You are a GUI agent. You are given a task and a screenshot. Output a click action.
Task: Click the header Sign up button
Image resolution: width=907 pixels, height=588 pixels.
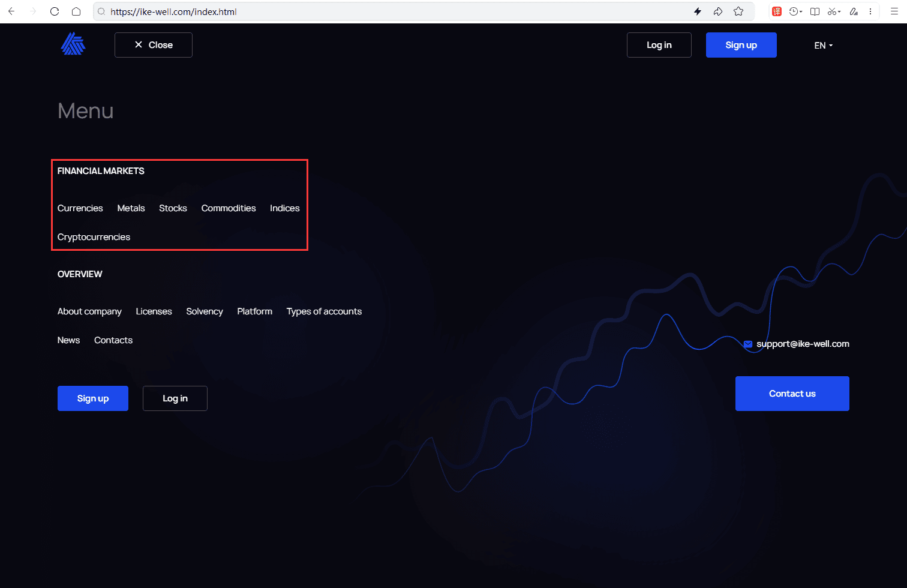point(741,45)
